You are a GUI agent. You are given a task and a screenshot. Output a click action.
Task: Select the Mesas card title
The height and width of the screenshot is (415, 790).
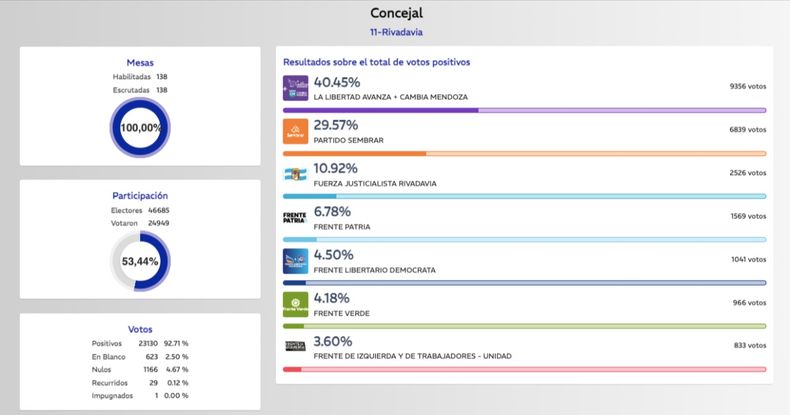pos(140,62)
